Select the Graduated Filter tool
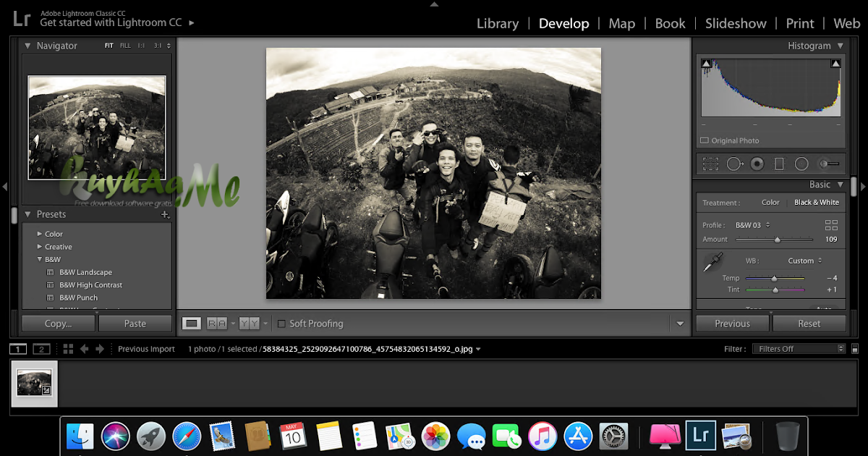Image resolution: width=868 pixels, height=456 pixels. coord(779,164)
